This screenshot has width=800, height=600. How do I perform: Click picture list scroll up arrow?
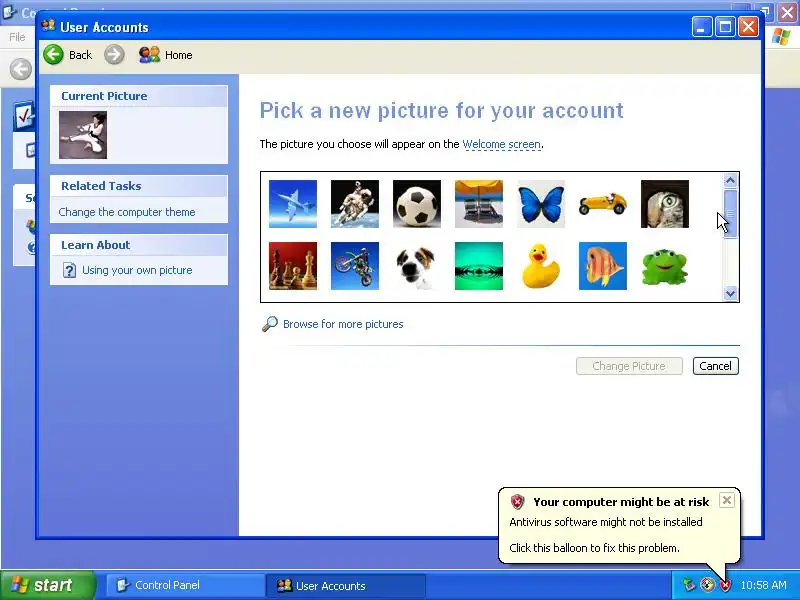click(x=730, y=181)
